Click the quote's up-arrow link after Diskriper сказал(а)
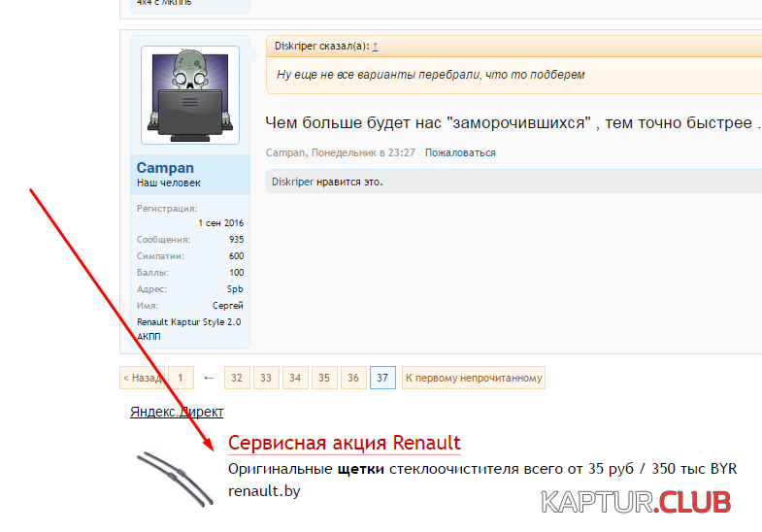The height and width of the screenshot is (532, 762). pyautogui.click(x=375, y=47)
